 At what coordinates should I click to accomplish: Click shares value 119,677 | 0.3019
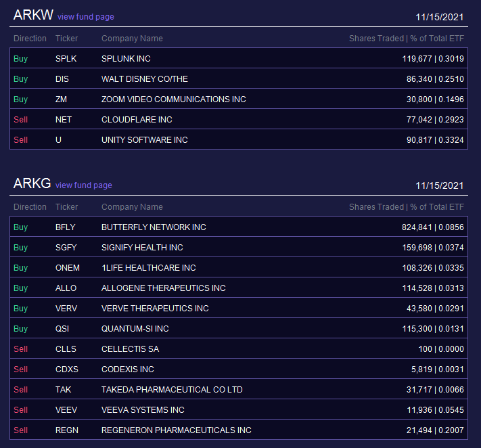[433, 59]
